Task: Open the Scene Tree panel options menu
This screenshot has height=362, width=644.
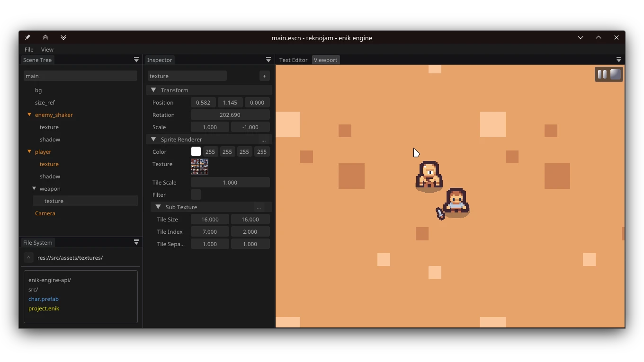Action: tap(136, 60)
